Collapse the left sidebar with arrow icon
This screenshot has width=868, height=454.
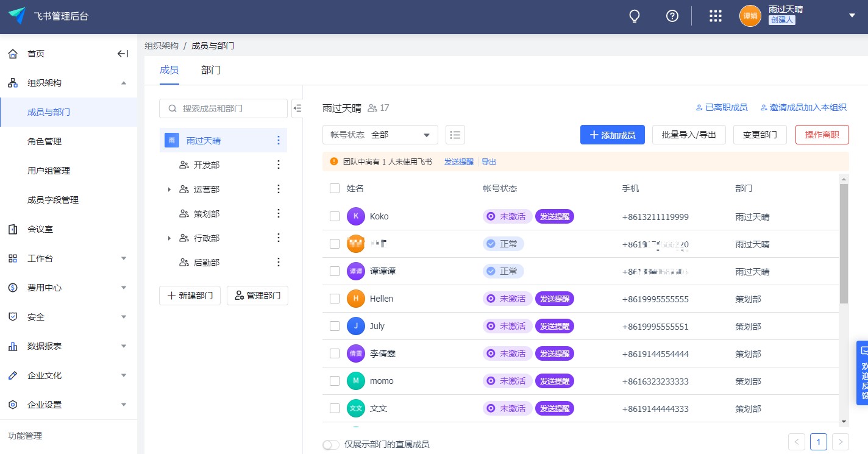point(123,54)
